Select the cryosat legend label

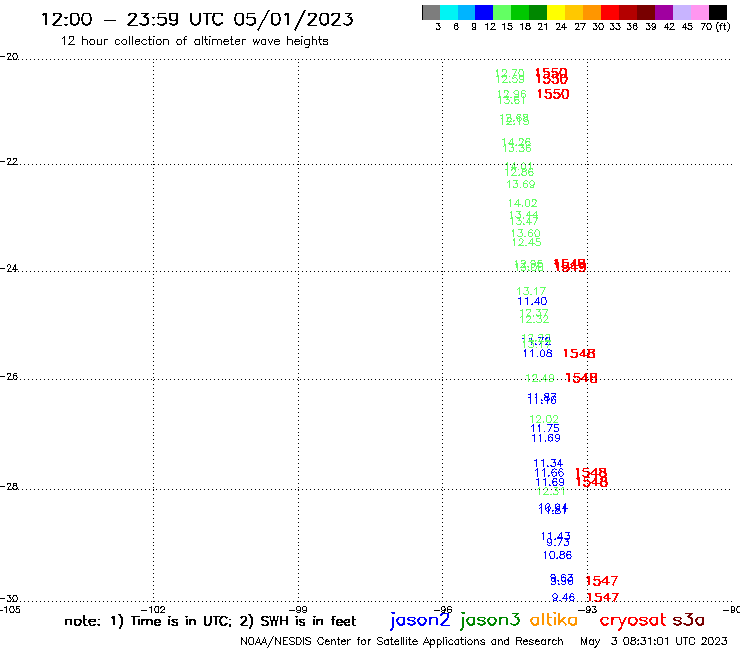point(633,621)
